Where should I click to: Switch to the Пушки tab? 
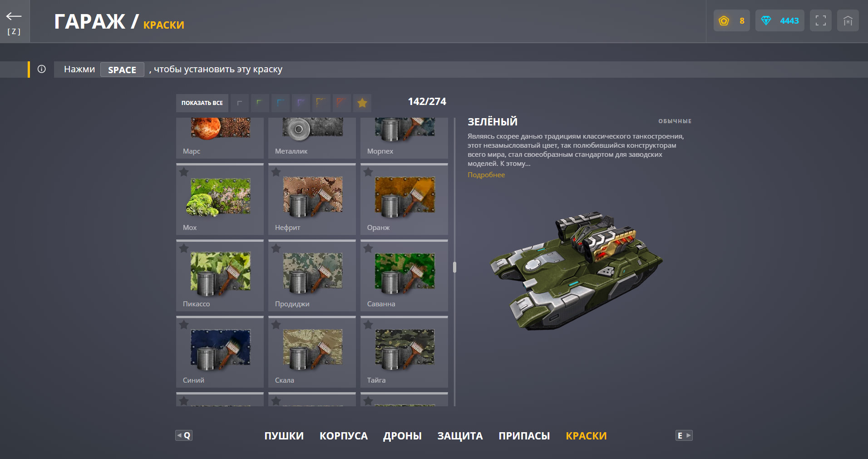(x=284, y=436)
